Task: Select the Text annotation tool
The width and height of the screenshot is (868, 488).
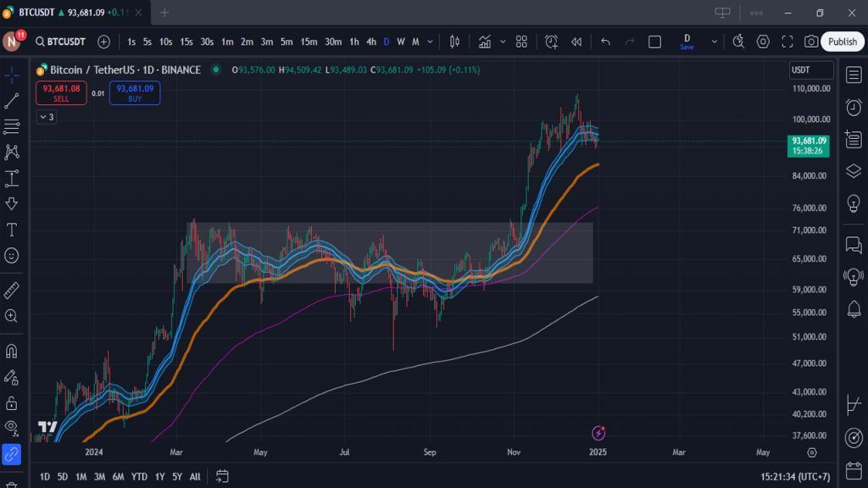Action: (11, 229)
